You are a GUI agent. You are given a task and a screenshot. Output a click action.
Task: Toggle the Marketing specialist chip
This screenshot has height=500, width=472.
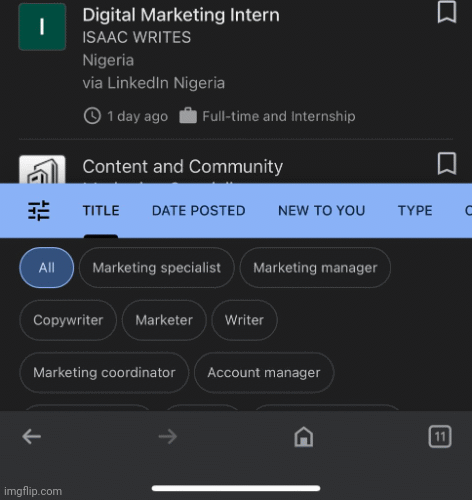pos(157,268)
